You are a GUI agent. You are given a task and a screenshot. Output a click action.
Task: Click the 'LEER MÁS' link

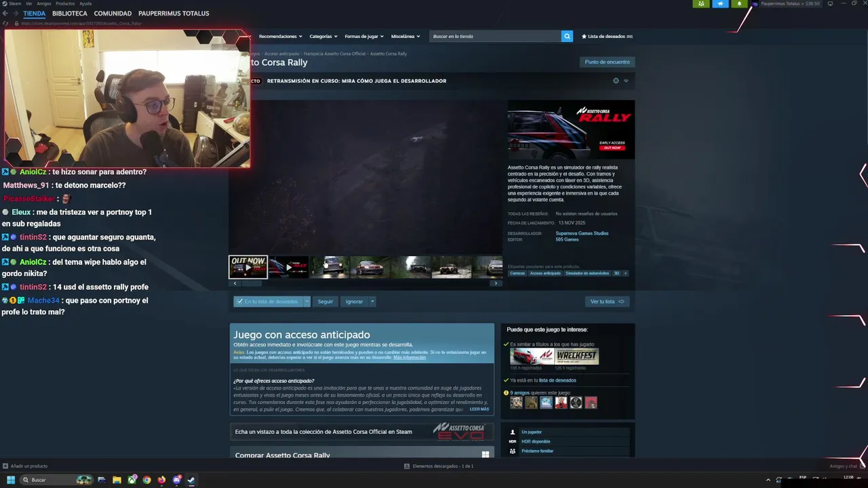[x=479, y=409]
